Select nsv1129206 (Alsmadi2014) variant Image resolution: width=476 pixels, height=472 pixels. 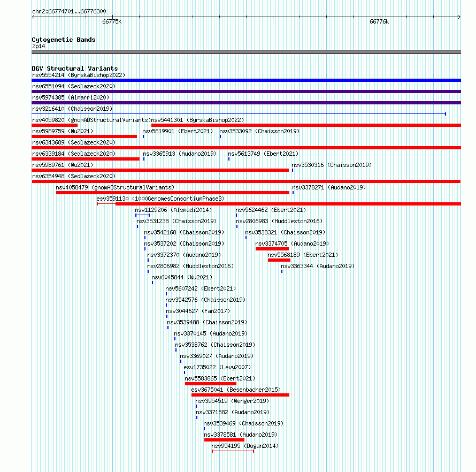tap(173, 210)
